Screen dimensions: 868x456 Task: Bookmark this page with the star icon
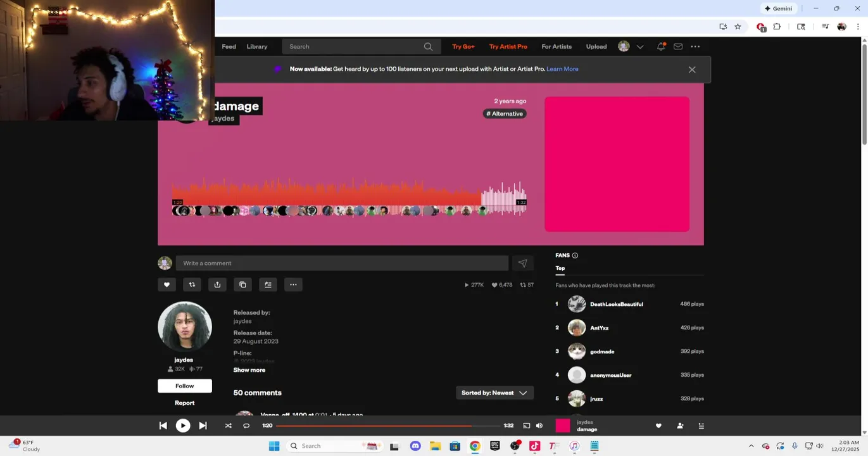(738, 27)
